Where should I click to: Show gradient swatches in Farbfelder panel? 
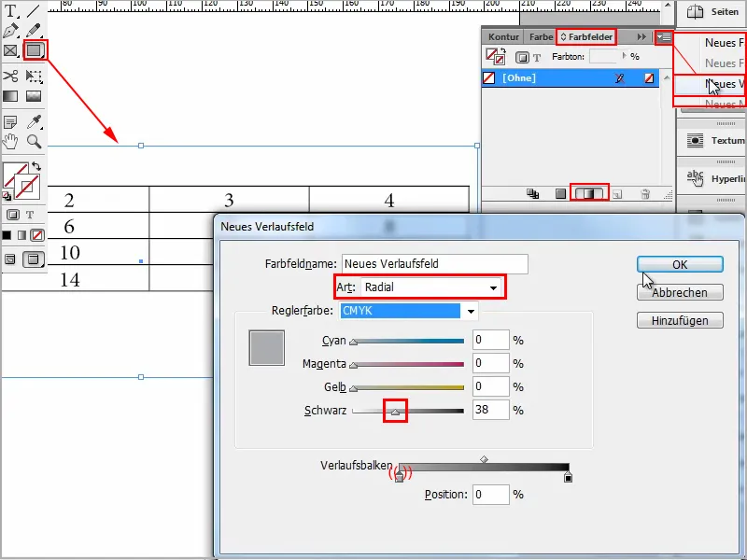pyautogui.click(x=589, y=194)
